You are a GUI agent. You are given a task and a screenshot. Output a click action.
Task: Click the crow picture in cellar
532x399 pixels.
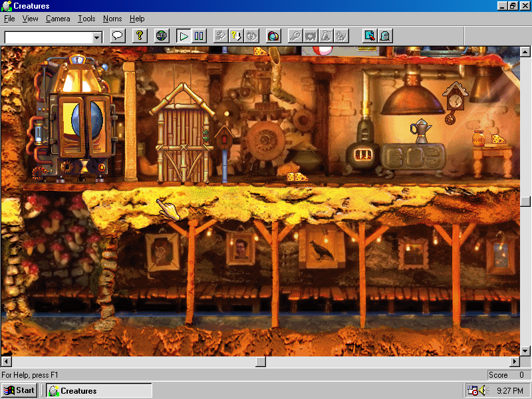[321, 249]
